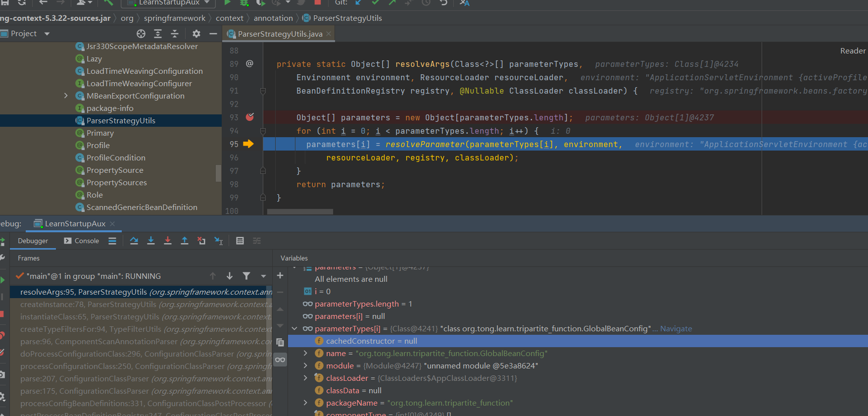
Task: Click the @ gutter icon on line 89
Action: pyautogui.click(x=250, y=63)
